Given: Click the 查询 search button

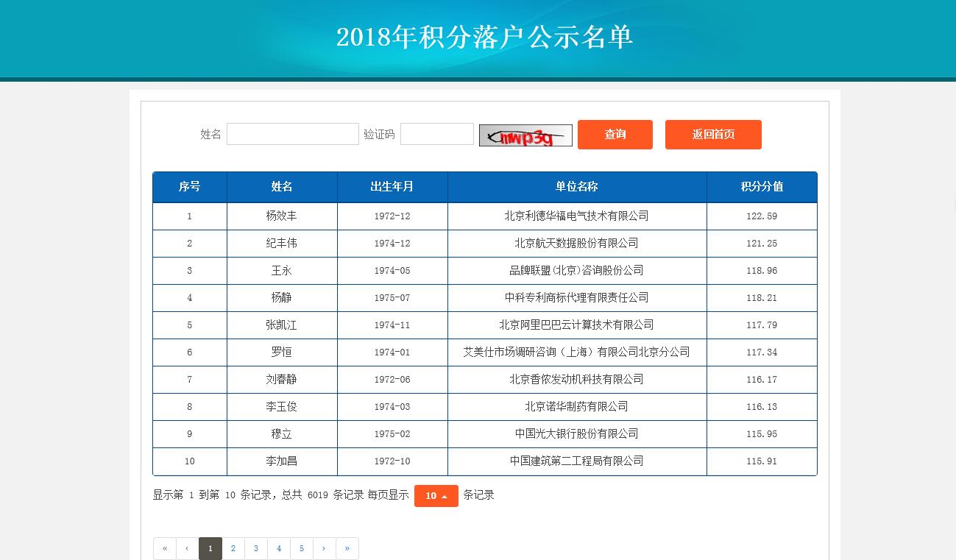Looking at the screenshot, I should coord(615,135).
